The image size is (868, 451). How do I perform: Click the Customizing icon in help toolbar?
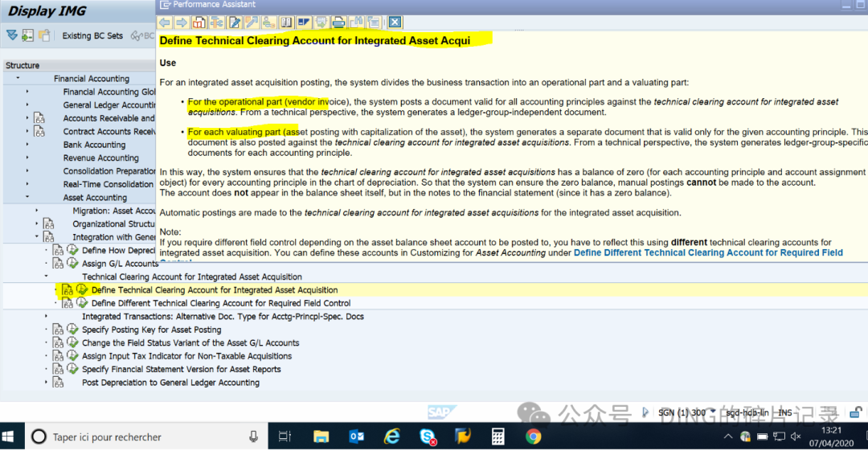pos(216,23)
